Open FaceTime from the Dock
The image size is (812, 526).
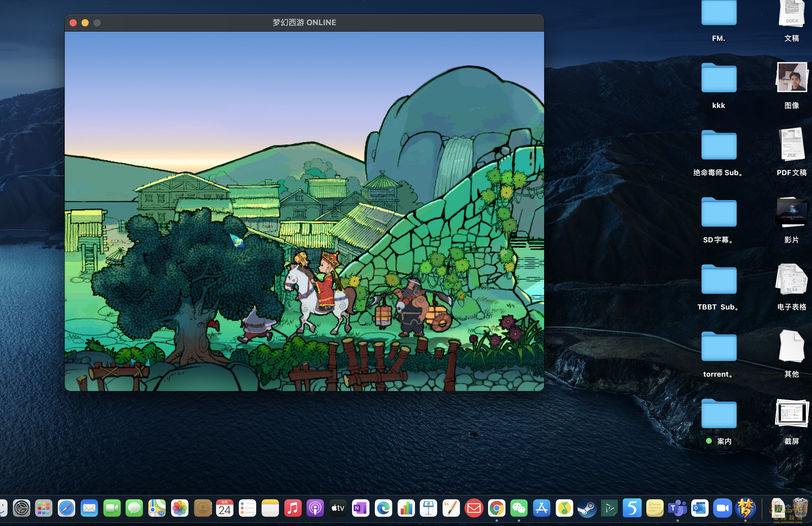coord(112,508)
